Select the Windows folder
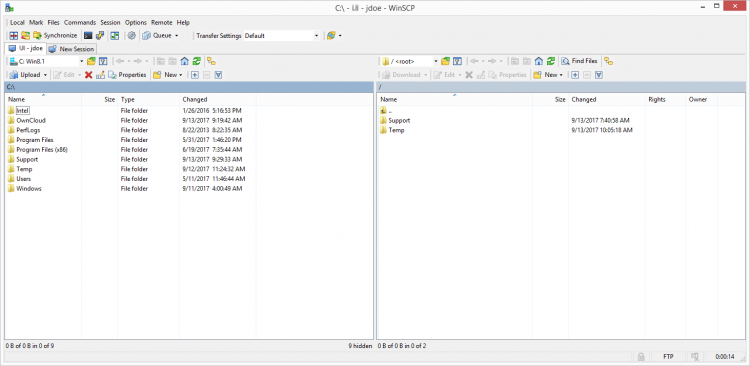Image resolution: width=750 pixels, height=366 pixels. pyautogui.click(x=24, y=189)
